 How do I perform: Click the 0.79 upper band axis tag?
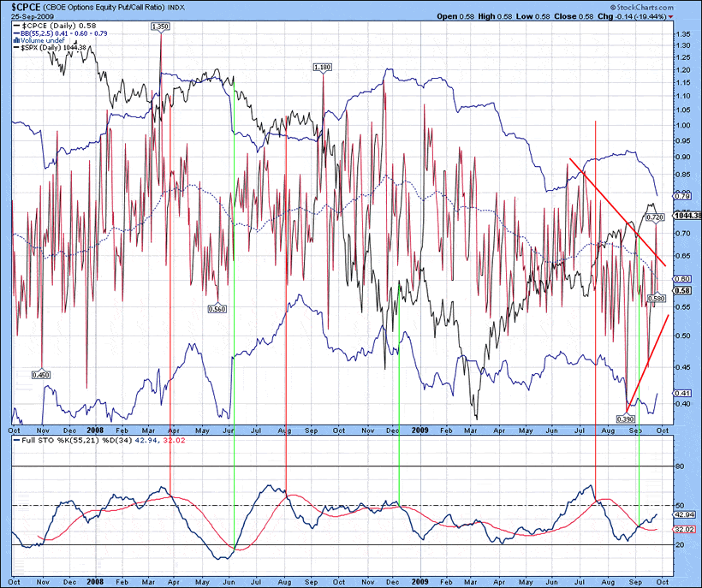point(683,196)
